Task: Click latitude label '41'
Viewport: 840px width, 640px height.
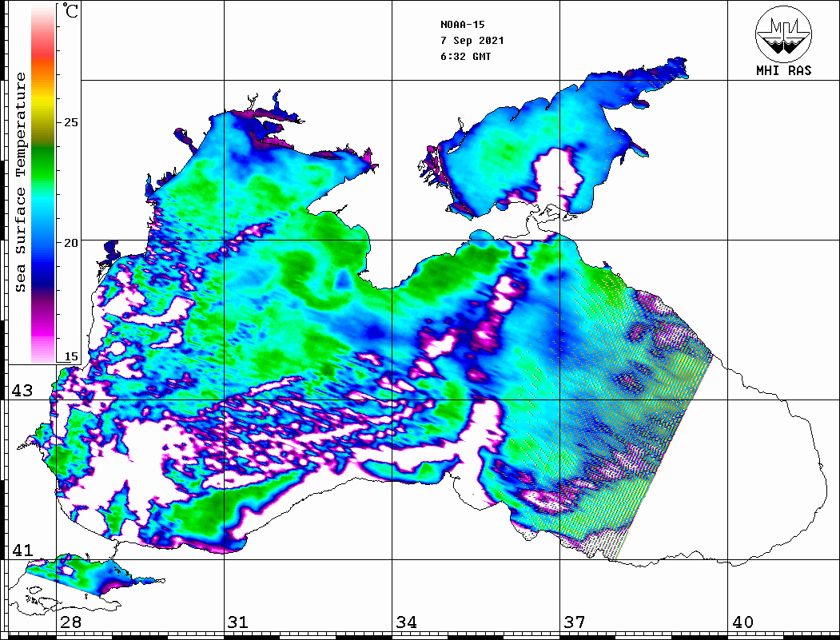Action: [x=22, y=550]
